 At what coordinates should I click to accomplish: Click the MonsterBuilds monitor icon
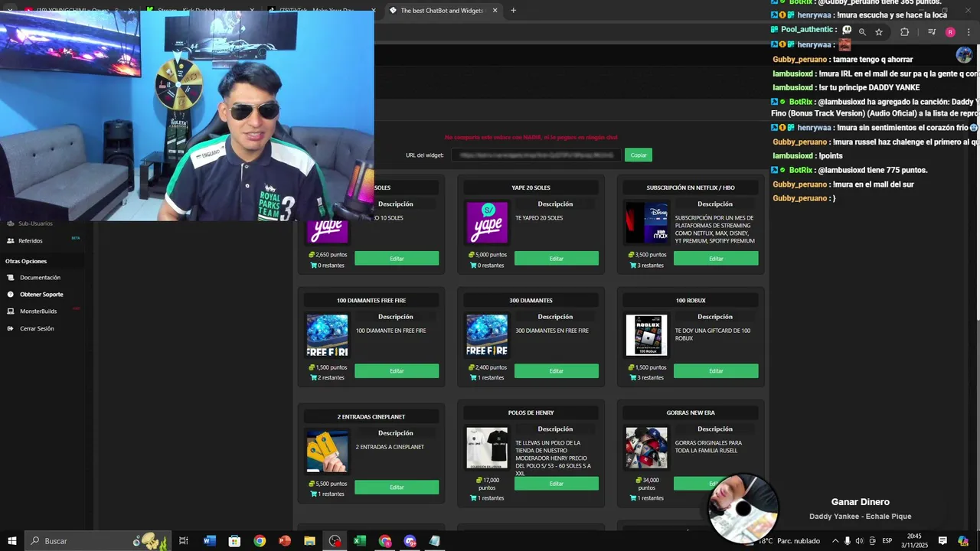point(11,311)
